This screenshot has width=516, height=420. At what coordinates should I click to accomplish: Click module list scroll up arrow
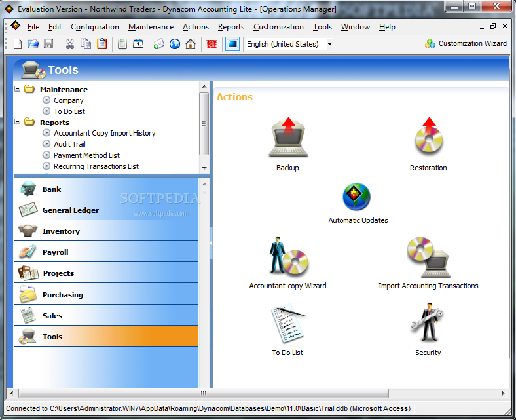[204, 184]
